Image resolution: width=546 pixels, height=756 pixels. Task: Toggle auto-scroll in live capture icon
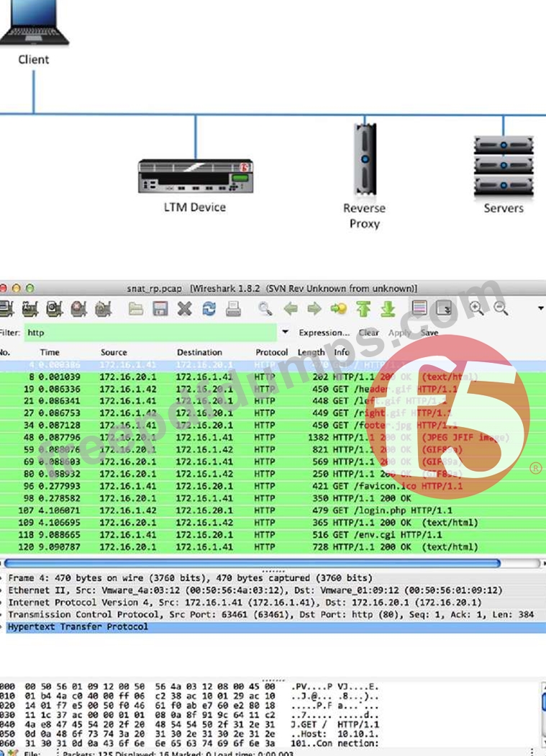tap(444, 309)
